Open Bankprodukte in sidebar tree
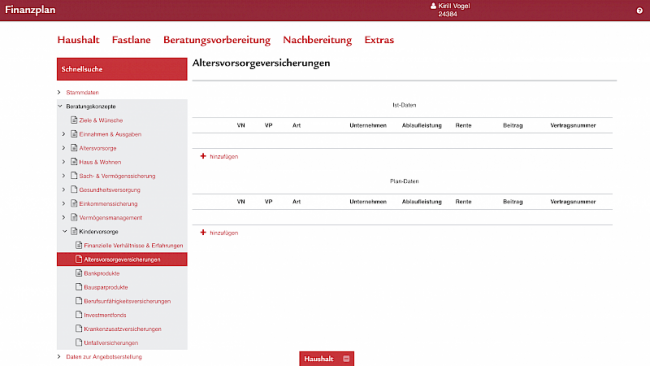The width and height of the screenshot is (650, 366). click(x=102, y=274)
